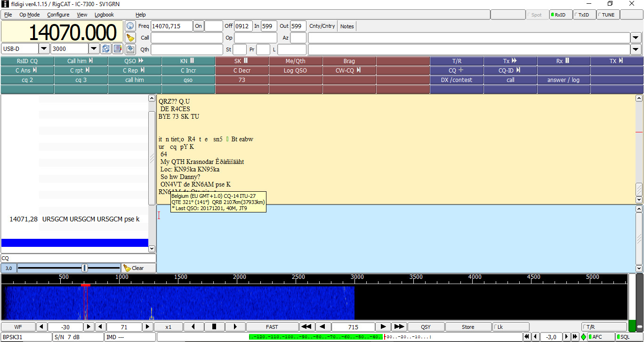Expand the lower dropdown arrow at the far right
The image size is (644, 342).
pos(636,49)
